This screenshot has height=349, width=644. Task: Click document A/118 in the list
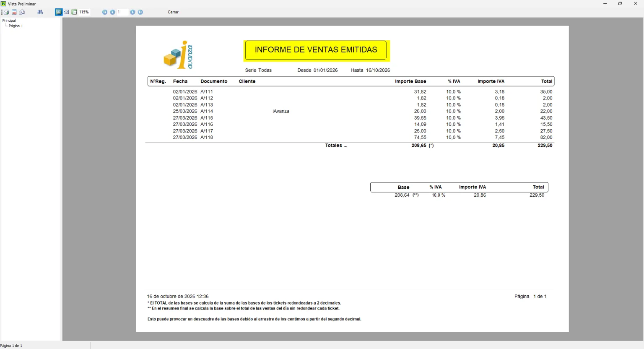tap(207, 138)
